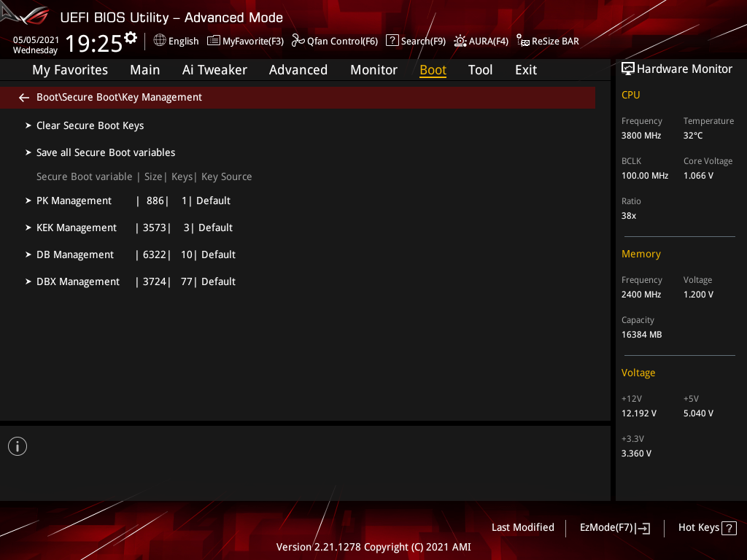This screenshot has height=560, width=747.
Task: Click the Hardware Monitor screen icon
Action: pyautogui.click(x=628, y=69)
